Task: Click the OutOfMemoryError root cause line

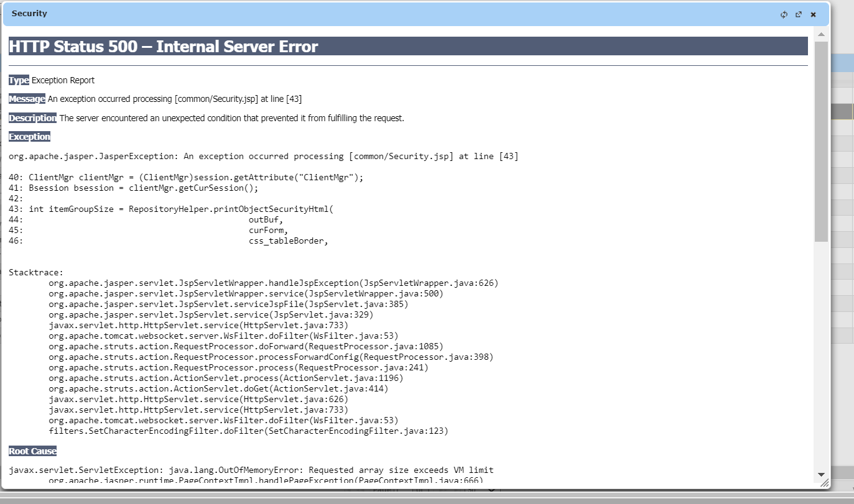Action: pyautogui.click(x=251, y=470)
